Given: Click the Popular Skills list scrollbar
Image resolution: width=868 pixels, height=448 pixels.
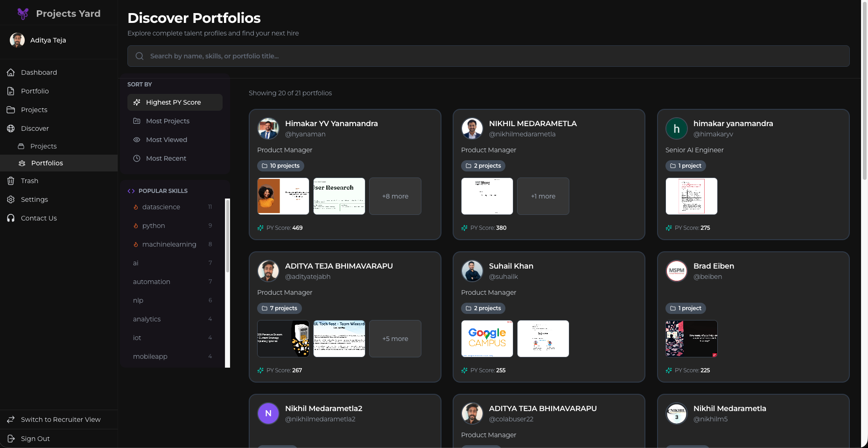Looking at the screenshot, I should coord(228,236).
